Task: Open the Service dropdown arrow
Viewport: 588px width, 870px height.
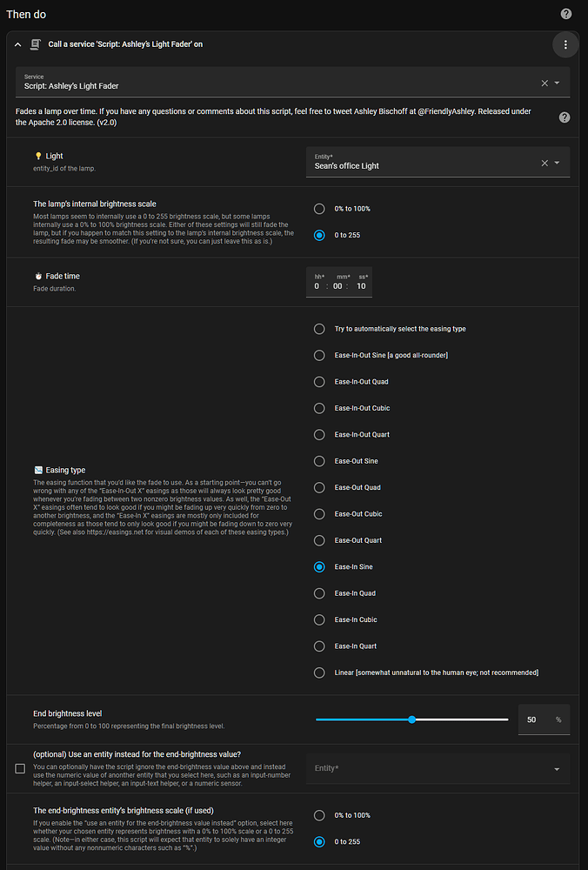Action: (x=557, y=84)
